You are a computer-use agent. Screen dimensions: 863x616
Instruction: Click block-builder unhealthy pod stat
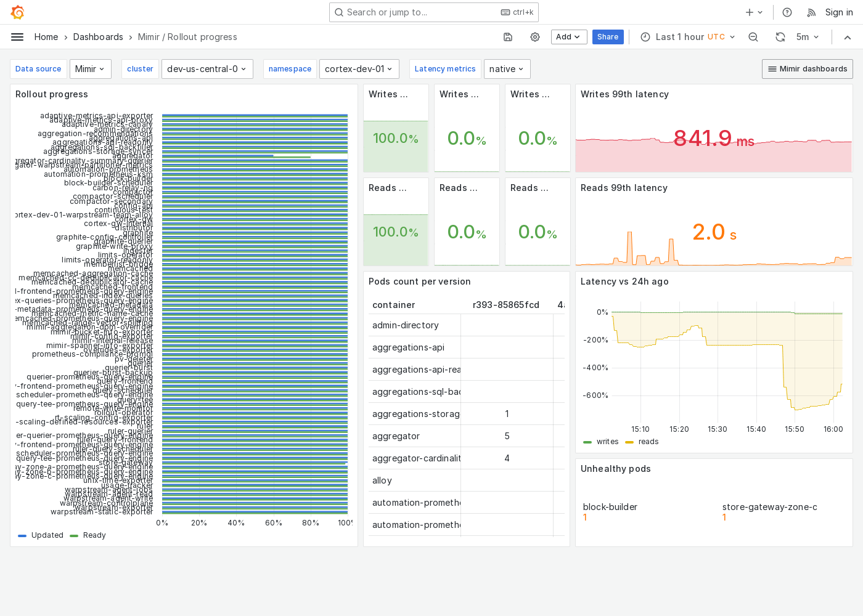click(610, 511)
